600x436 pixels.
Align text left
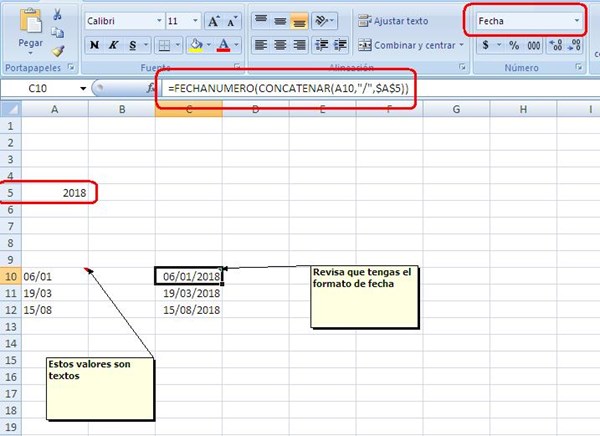tap(261, 45)
